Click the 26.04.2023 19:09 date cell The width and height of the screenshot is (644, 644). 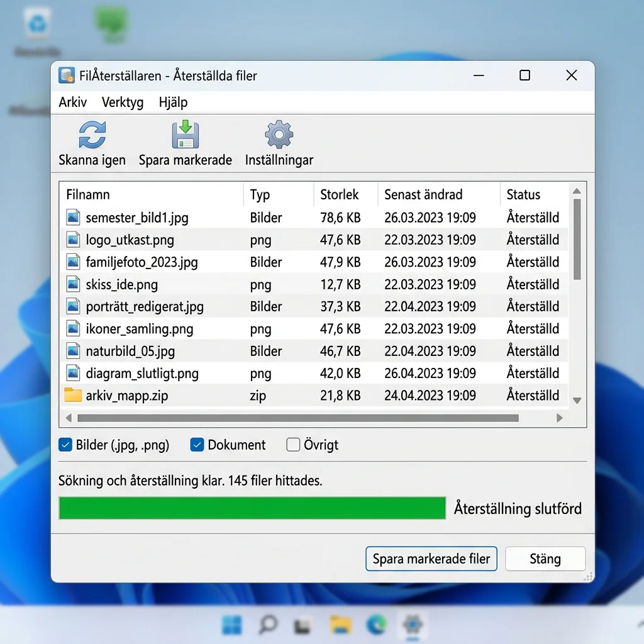430,374
